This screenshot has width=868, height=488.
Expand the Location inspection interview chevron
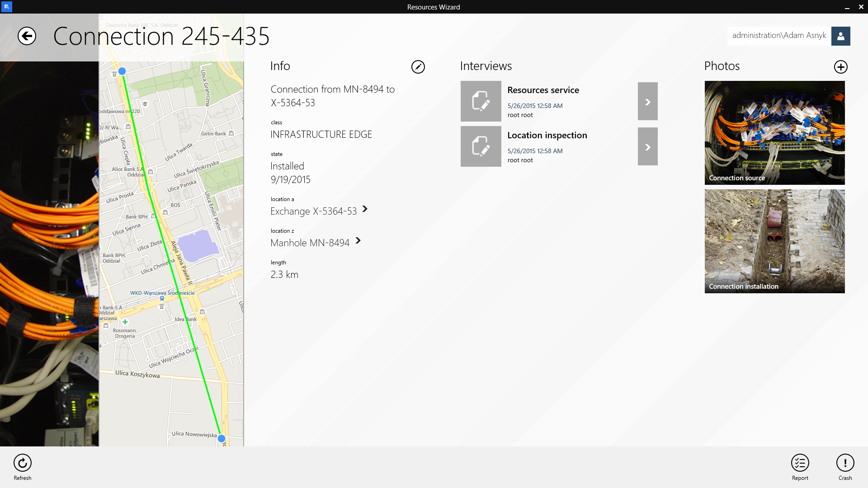pos(647,147)
